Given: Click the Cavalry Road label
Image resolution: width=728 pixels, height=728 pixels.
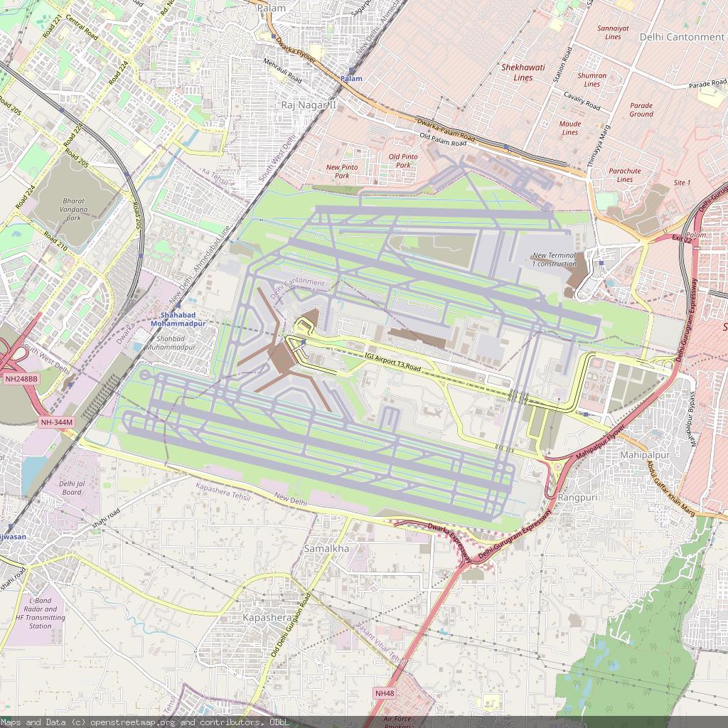Looking at the screenshot, I should tap(582, 101).
